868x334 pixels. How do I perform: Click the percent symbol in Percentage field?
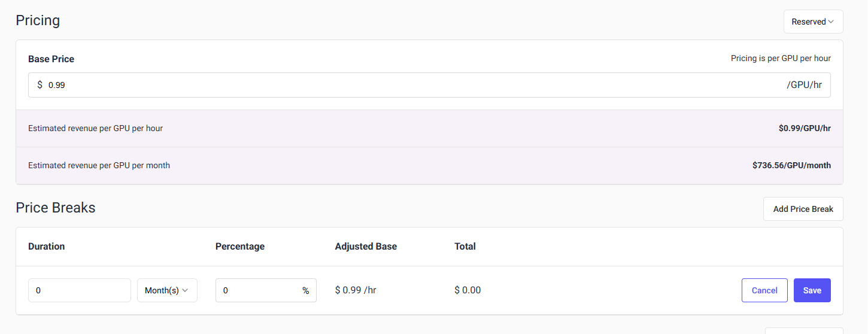tap(305, 290)
